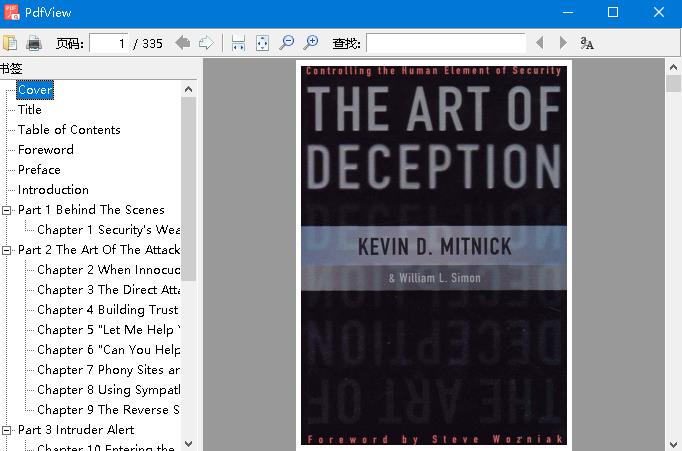Click the bookmark panel scrollbar thumb
This screenshot has width=682, height=451.
click(x=188, y=189)
